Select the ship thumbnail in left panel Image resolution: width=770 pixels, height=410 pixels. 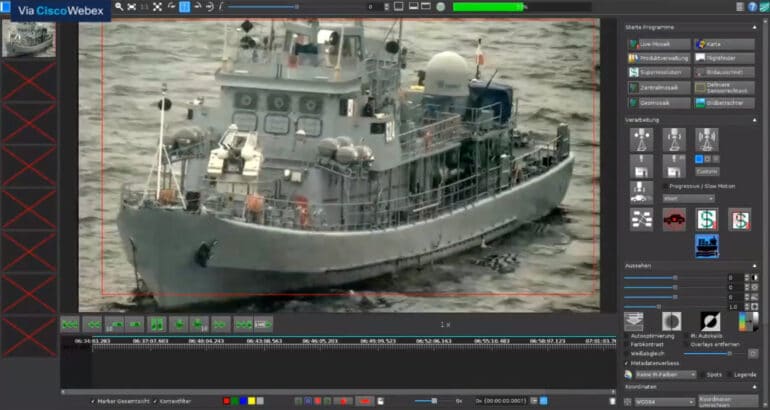28,39
